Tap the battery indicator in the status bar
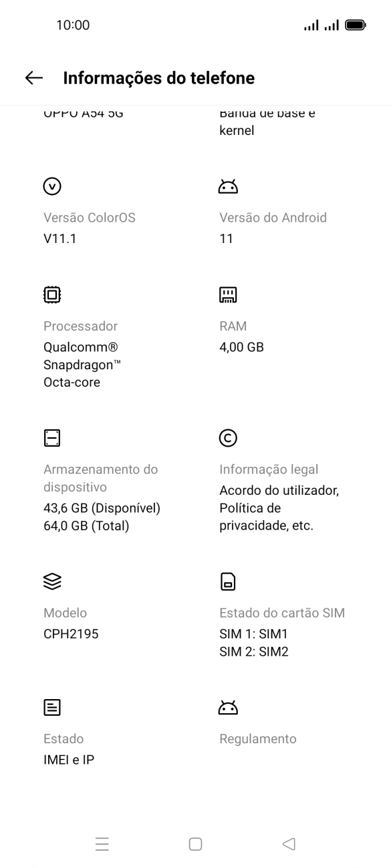The width and height of the screenshot is (391, 868). tap(354, 25)
